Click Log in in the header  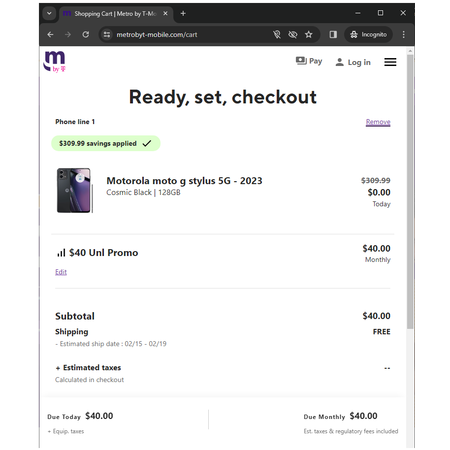tap(353, 62)
